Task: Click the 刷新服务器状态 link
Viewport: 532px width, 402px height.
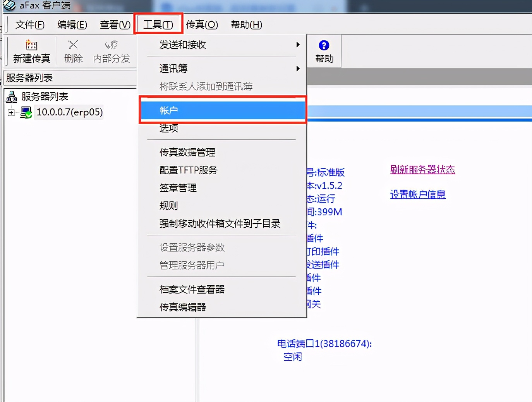Action: coord(422,170)
